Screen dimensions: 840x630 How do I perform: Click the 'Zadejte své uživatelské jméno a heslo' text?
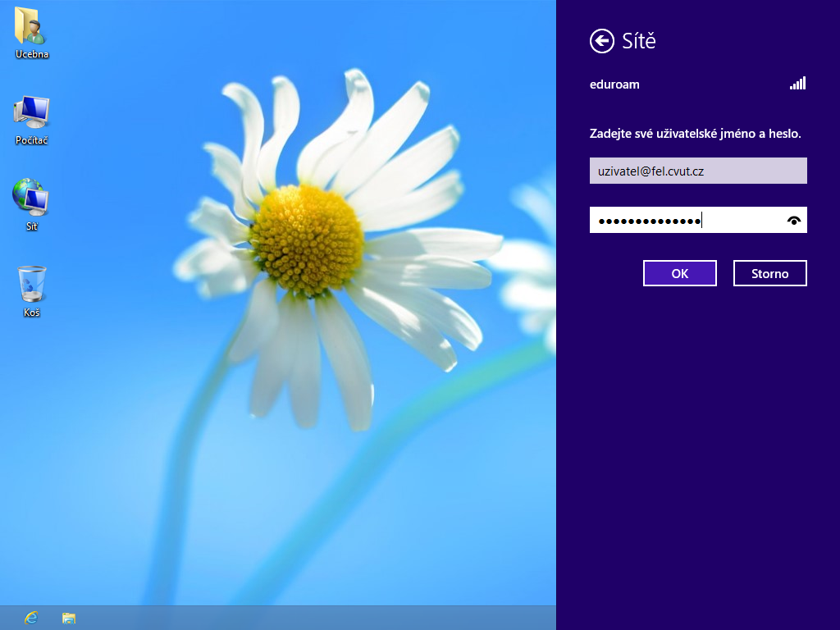696,134
